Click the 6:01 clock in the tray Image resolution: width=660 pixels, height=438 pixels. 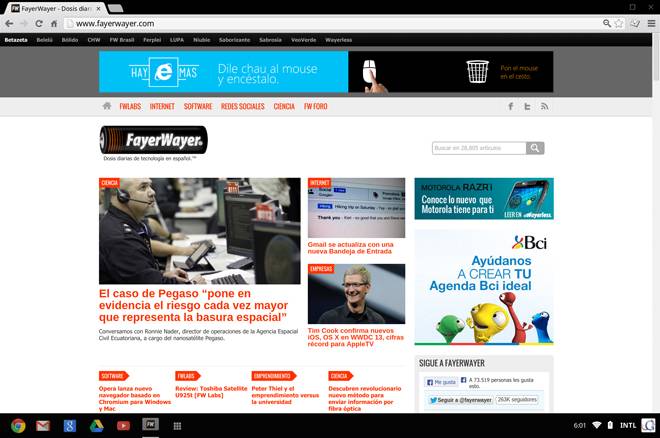click(x=580, y=425)
